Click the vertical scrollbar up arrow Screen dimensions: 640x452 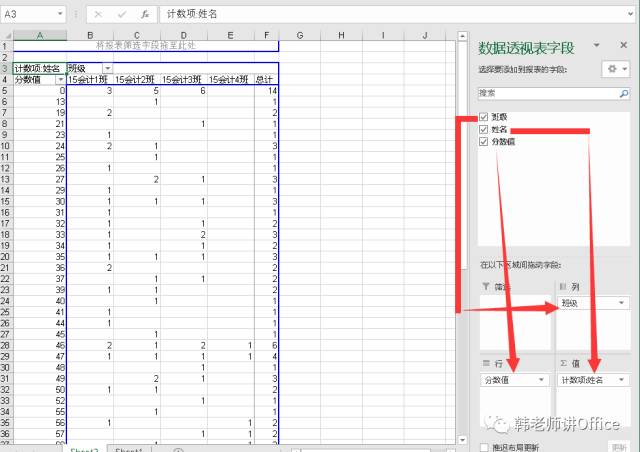(462, 36)
